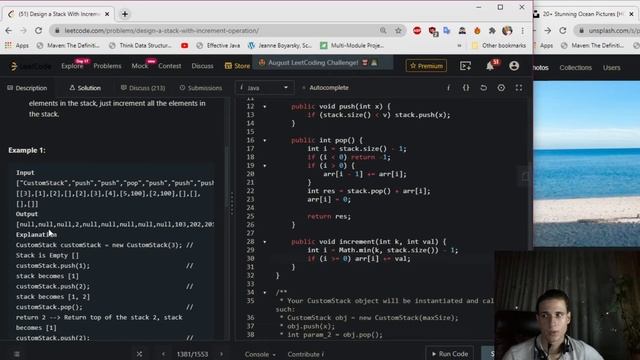The height and width of the screenshot is (360, 640).
Task: Open the Extensions puzzle icon
Action: 492,31
